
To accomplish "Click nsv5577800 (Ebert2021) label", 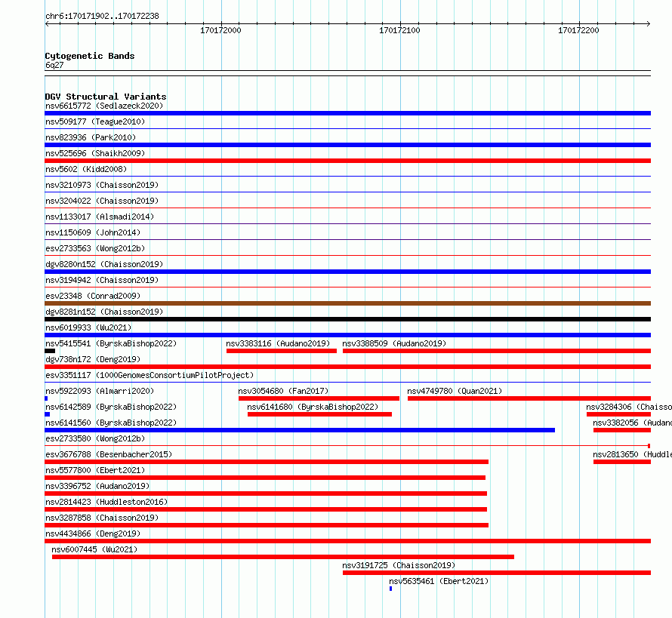I will tap(95, 470).
